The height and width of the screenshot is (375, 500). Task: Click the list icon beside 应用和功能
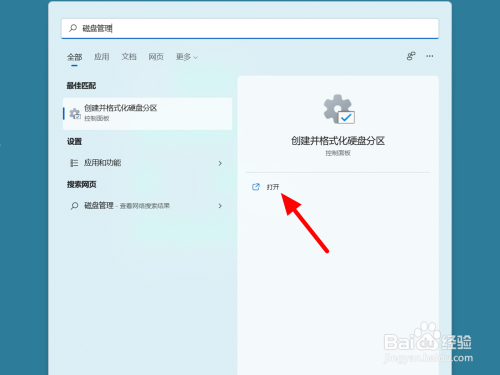coord(74,163)
